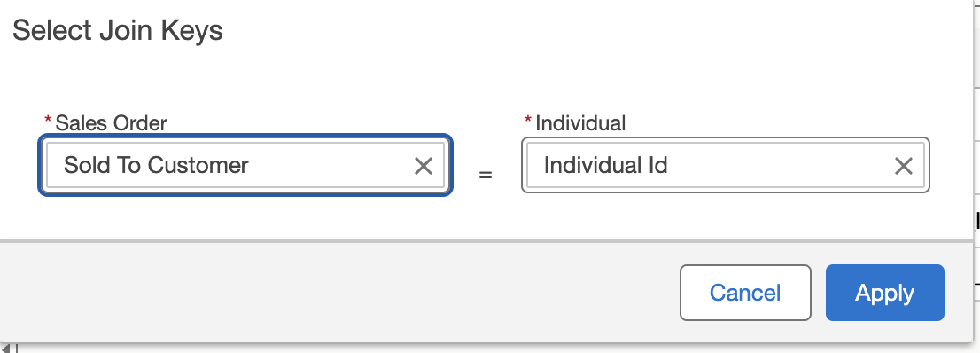Click the Sold To Customer value text

[x=156, y=165]
